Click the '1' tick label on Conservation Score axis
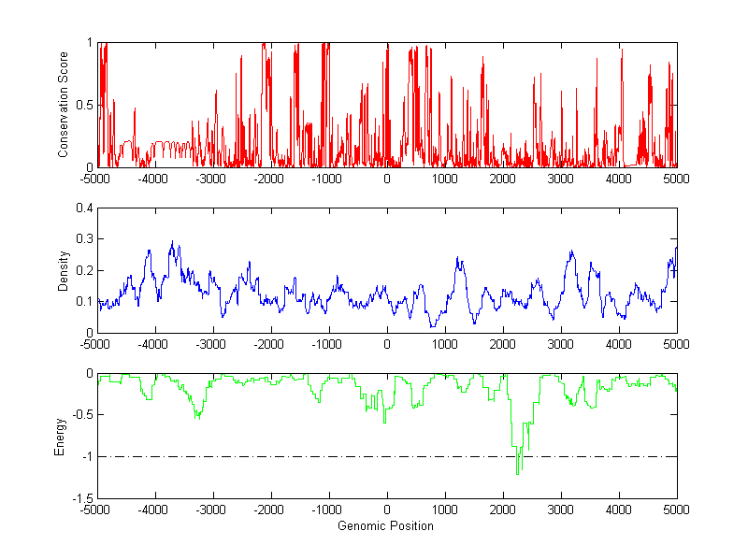The width and height of the screenshot is (748, 560). click(x=89, y=43)
